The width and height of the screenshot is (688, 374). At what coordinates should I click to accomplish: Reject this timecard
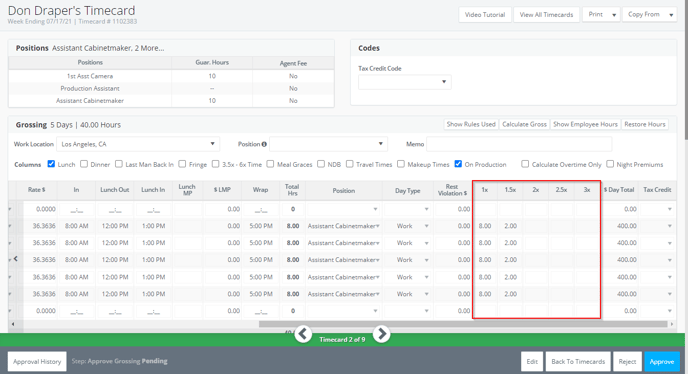pyautogui.click(x=627, y=361)
